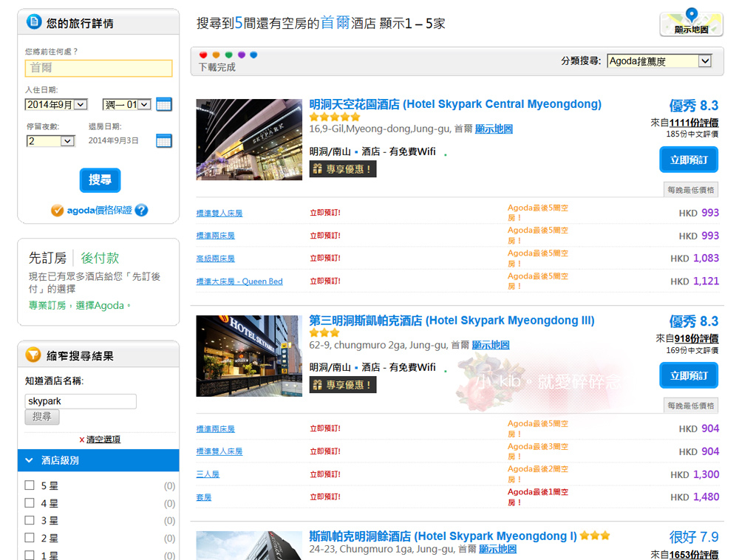This screenshot has height=560, width=739.
Task: Click star rating of Skypark Myeongdong I
Action: (595, 536)
